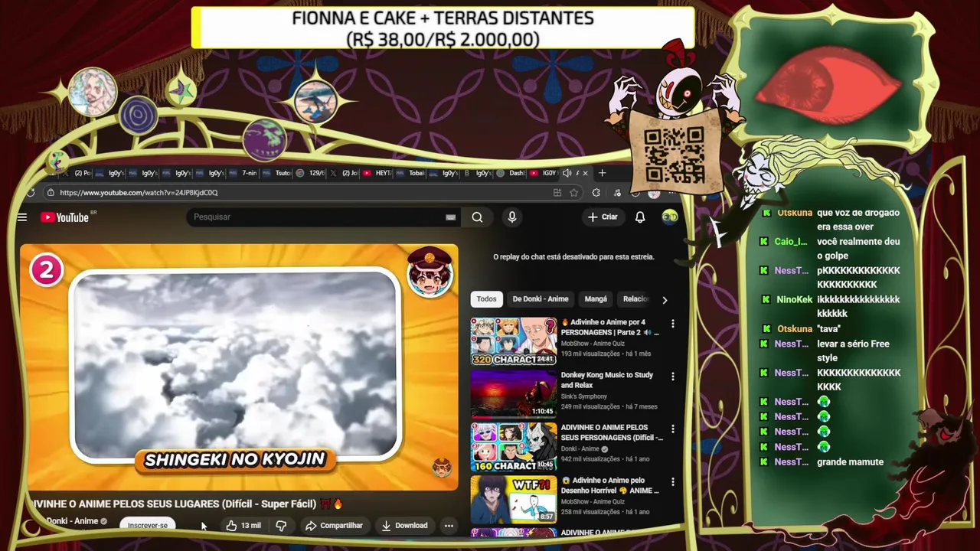Click the QR code on the overlay
This screenshot has height=551, width=980.
click(674, 155)
